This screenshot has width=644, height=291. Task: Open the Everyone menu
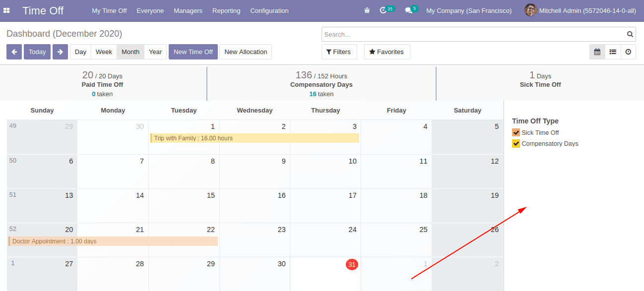[150, 10]
